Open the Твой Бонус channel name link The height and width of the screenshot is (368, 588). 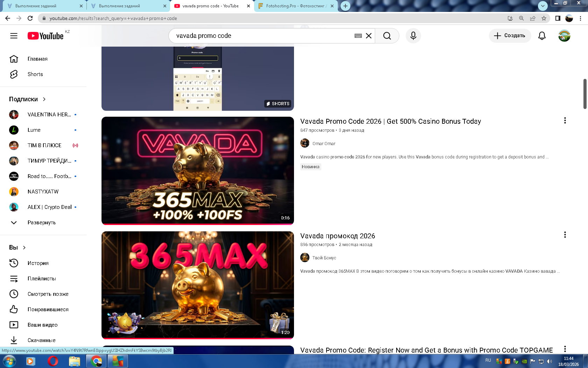(324, 258)
